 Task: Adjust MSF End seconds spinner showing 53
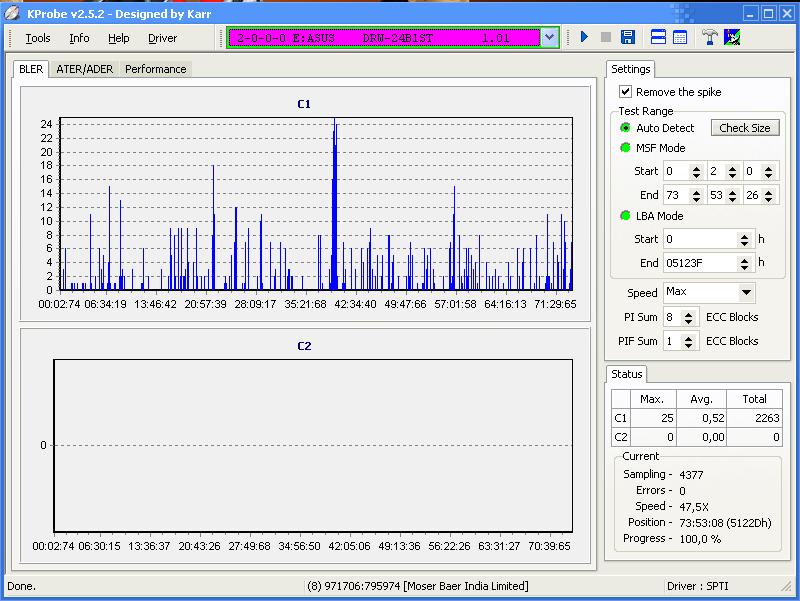[732, 195]
